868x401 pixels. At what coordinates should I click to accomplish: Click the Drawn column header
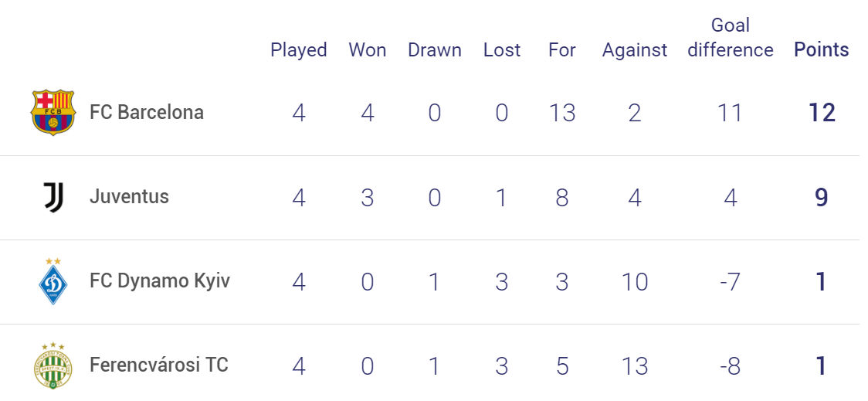coord(435,50)
